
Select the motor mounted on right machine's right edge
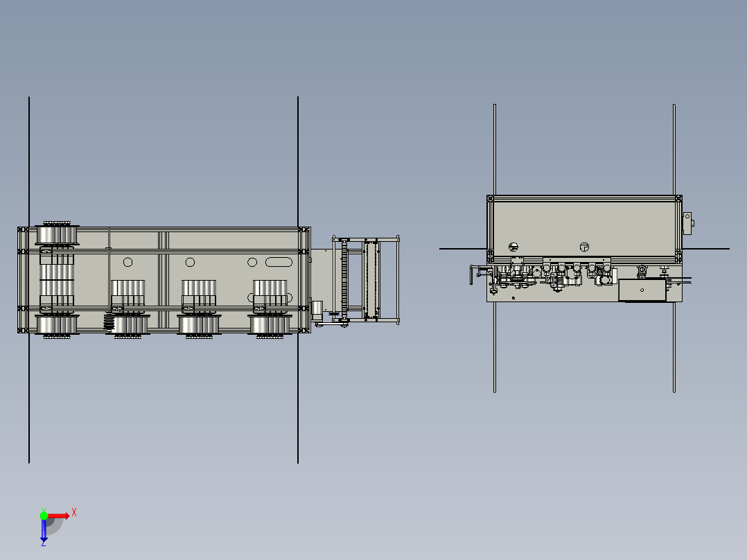[688, 223]
